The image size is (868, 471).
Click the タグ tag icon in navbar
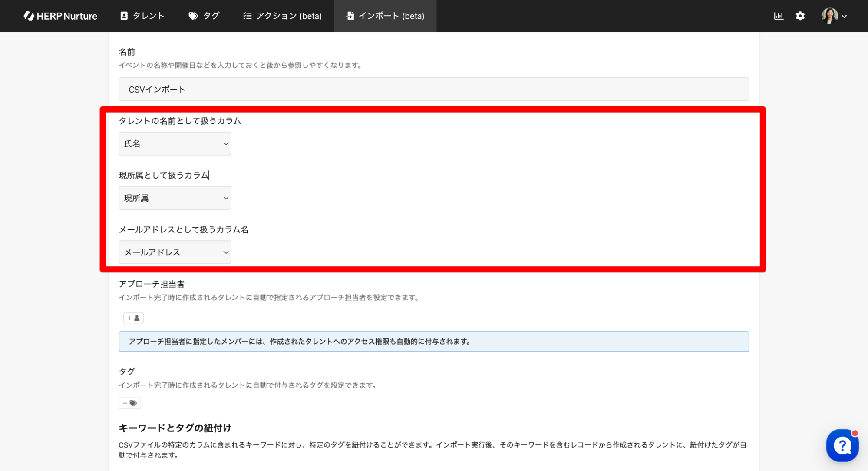[193, 16]
